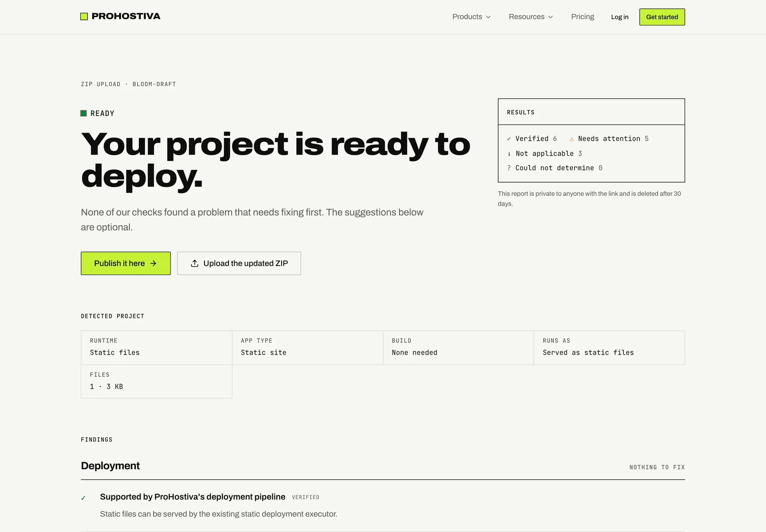The image size is (766, 532).
Task: Click the 'FINDINGS' section label
Action: click(96, 440)
